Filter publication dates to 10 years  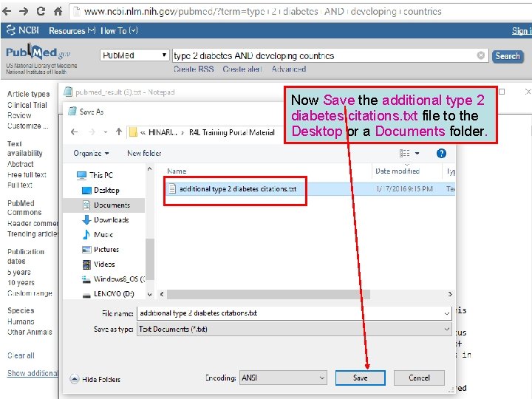[21, 282]
